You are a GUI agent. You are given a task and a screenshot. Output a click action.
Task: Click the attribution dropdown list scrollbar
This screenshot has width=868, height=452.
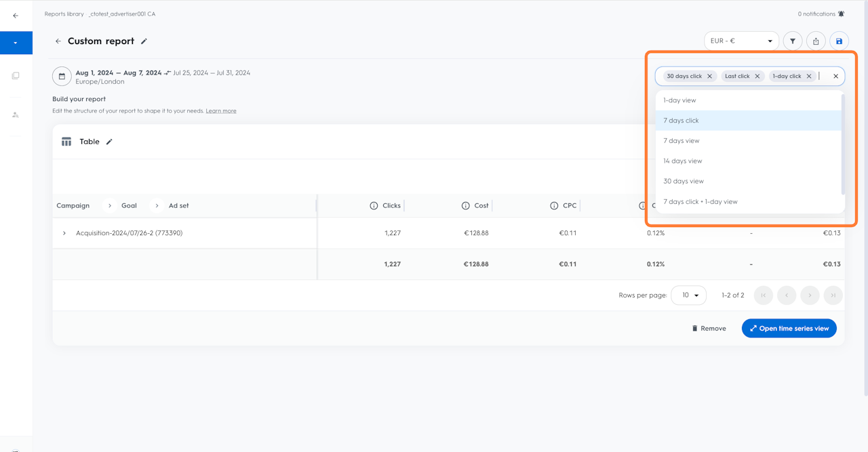pos(843,144)
